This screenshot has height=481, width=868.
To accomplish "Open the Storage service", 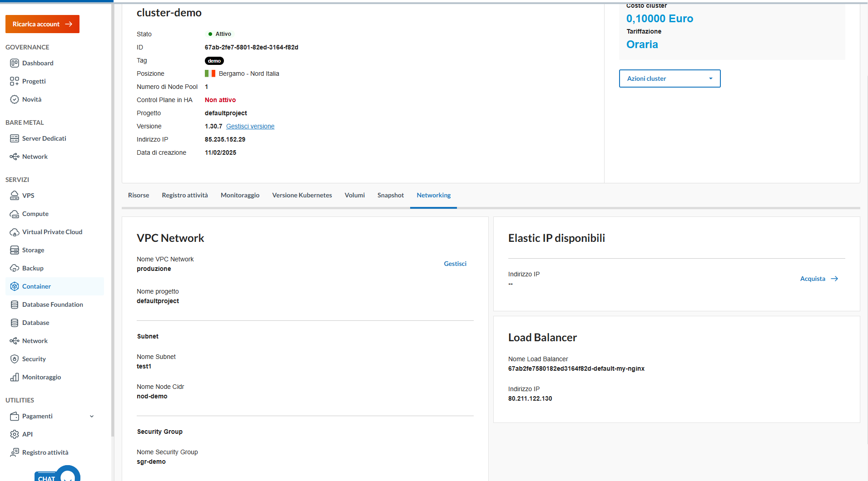I will pyautogui.click(x=33, y=250).
